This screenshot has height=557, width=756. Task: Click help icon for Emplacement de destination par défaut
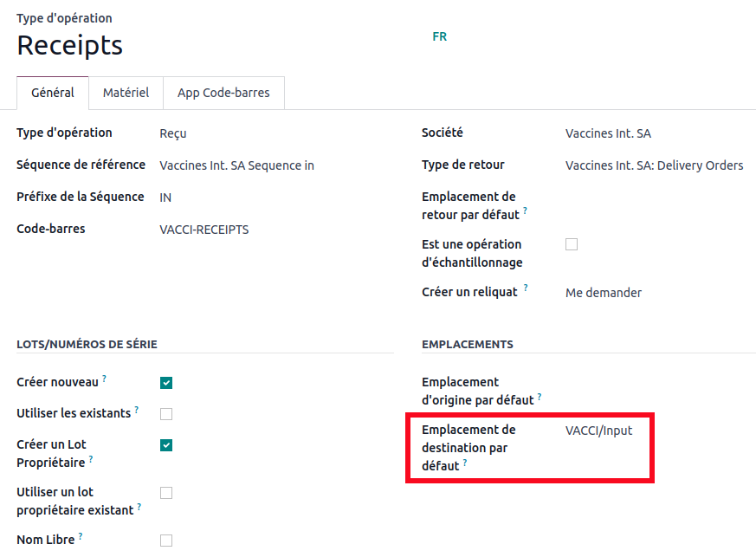(x=465, y=463)
